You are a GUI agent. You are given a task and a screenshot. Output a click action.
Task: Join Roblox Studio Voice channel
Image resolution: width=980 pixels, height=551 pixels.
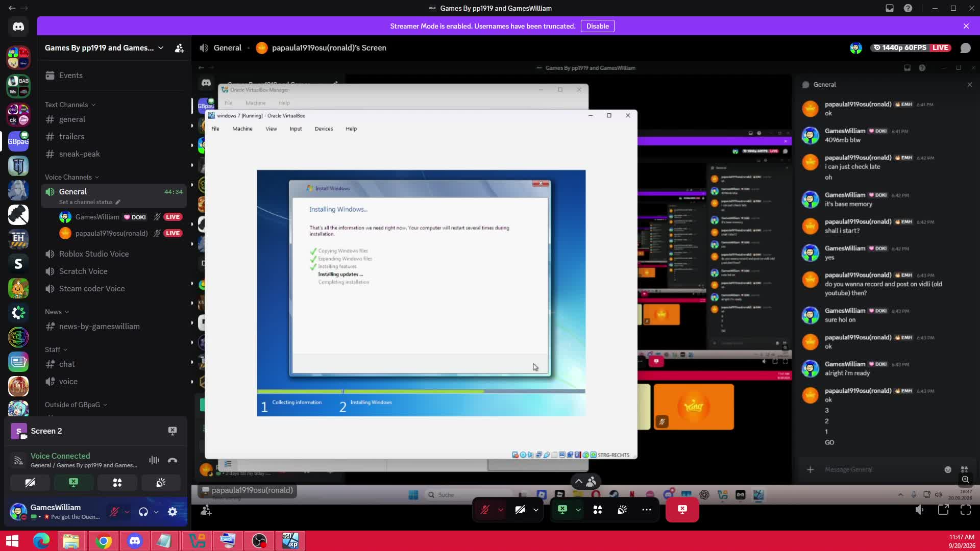pyautogui.click(x=114, y=254)
